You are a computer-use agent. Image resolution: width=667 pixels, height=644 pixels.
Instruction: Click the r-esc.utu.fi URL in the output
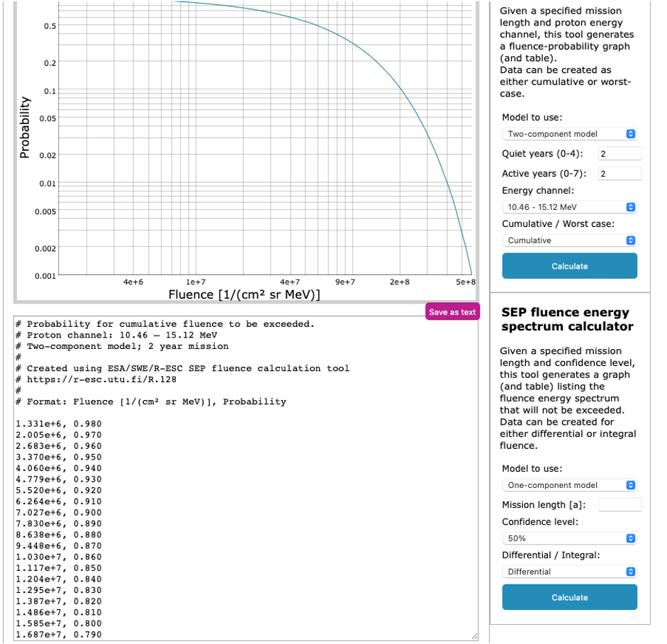pyautogui.click(x=101, y=379)
